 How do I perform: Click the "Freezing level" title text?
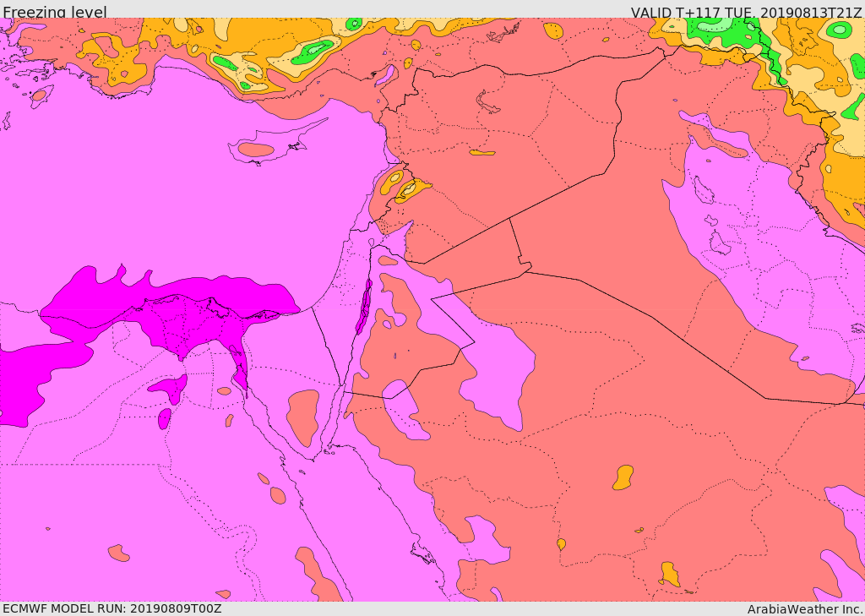point(55,12)
